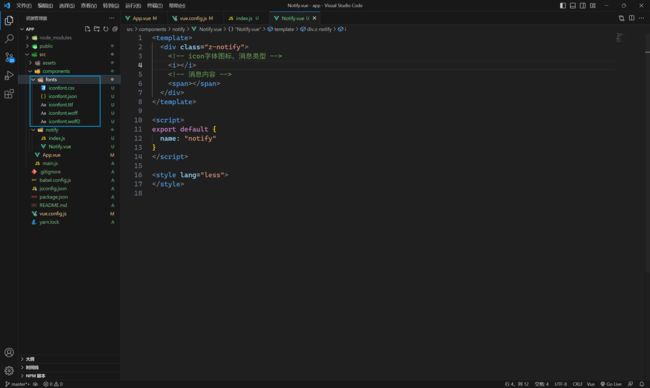Refresh the explorer file tree
This screenshot has width=650, height=388.
coord(106,29)
